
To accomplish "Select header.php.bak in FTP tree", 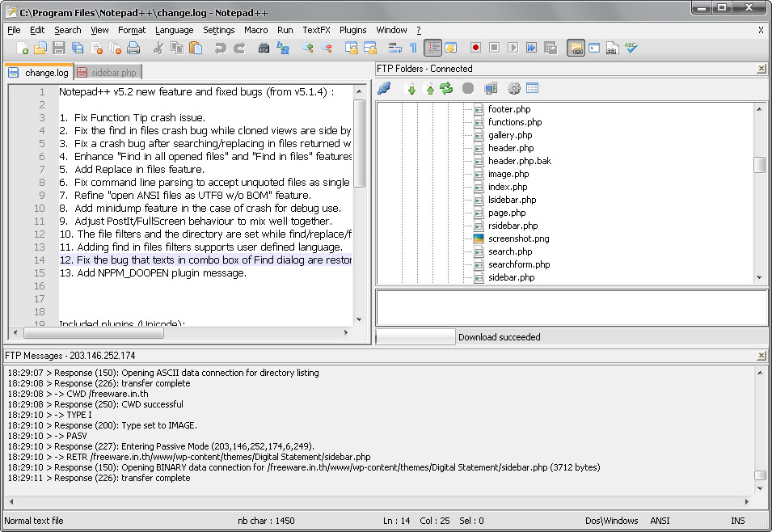I will click(x=520, y=161).
